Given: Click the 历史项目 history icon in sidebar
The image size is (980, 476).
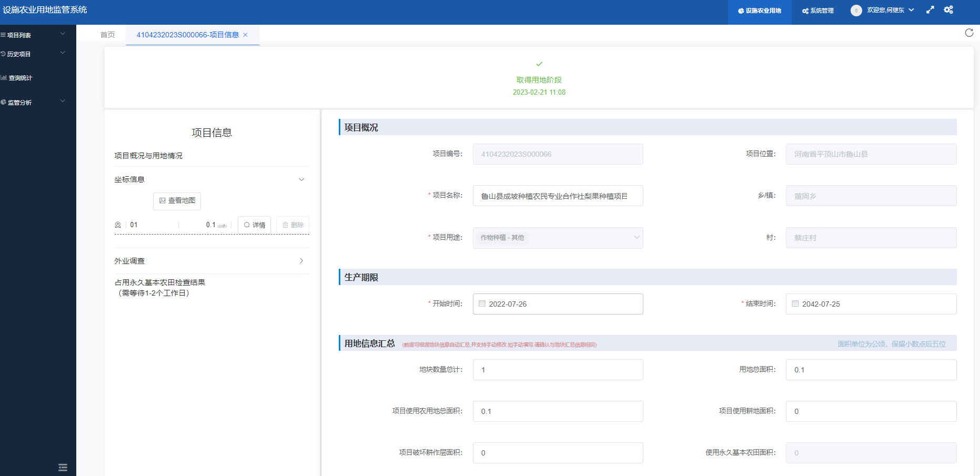Looking at the screenshot, I should 3,54.
